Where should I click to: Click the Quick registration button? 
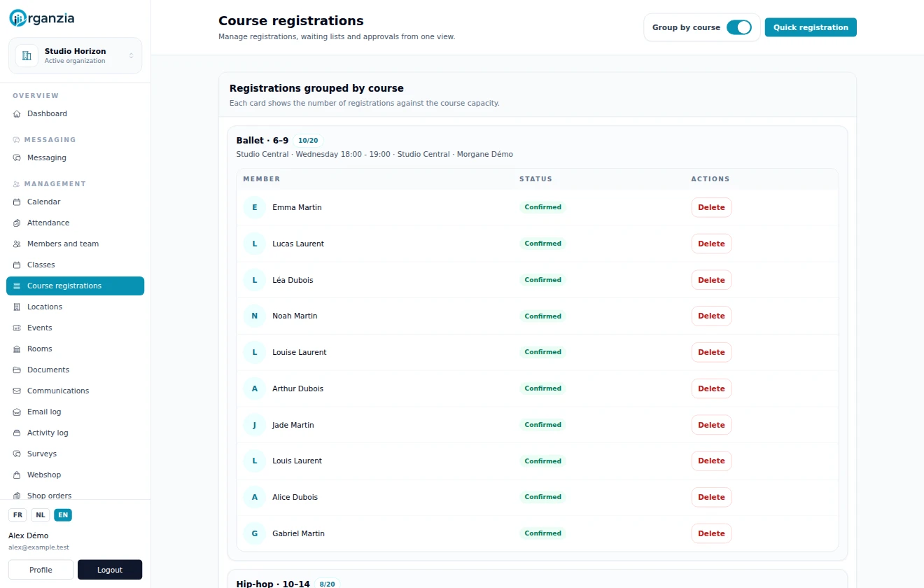(x=811, y=27)
